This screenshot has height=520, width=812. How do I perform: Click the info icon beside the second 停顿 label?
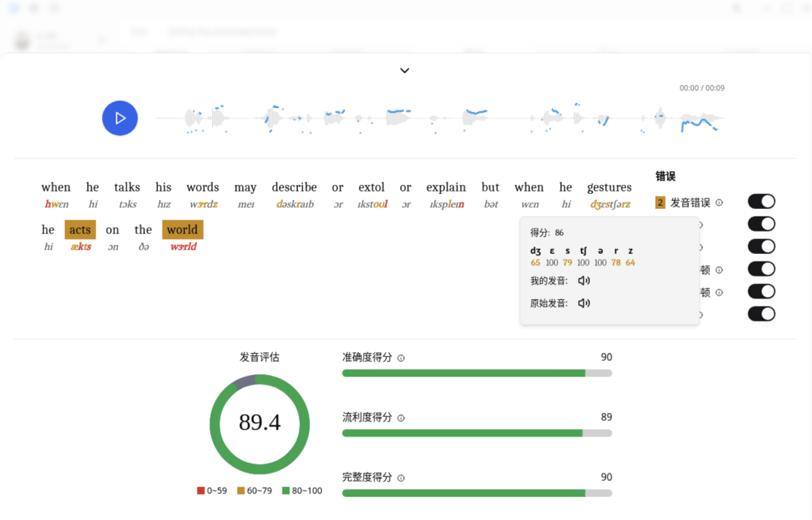(720, 292)
